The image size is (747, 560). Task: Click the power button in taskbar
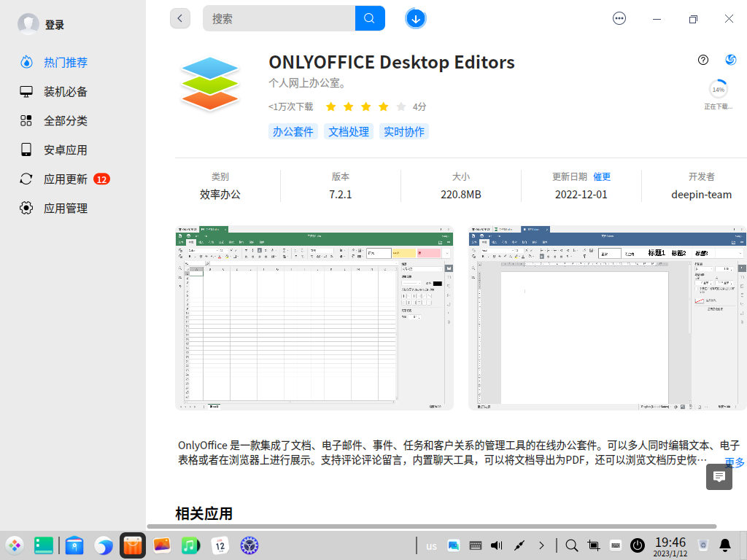[638, 545]
